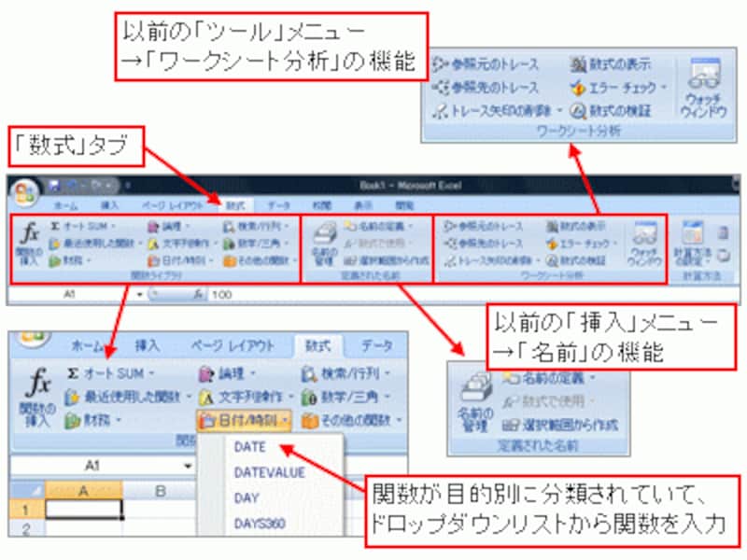Switch to 開発 tab in main window
Image resolution: width=747 pixels, height=560 pixels.
click(x=404, y=205)
